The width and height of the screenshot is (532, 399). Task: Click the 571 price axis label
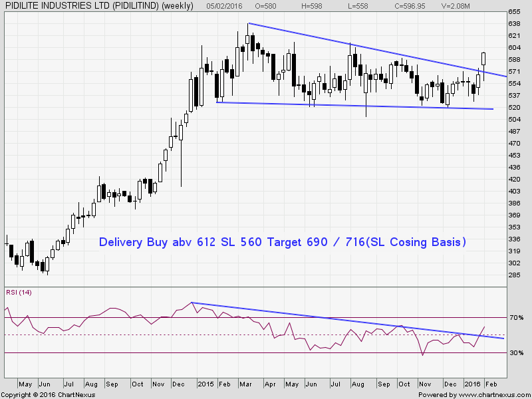(514, 72)
